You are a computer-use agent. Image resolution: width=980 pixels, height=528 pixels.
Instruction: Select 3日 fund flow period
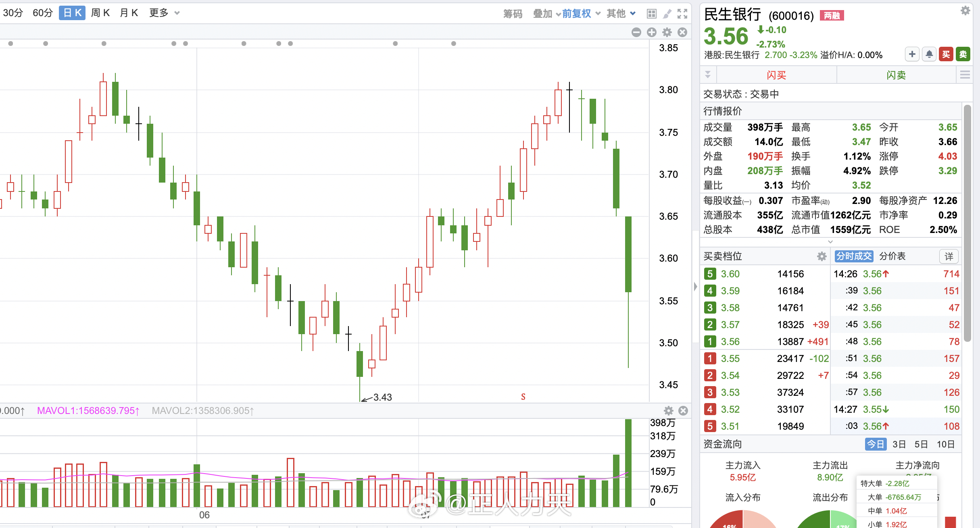click(x=899, y=444)
